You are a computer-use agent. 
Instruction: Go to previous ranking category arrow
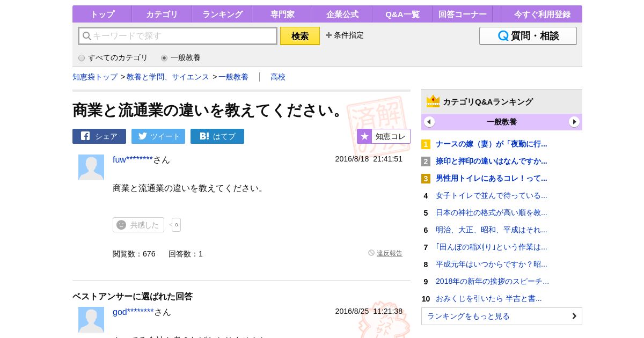429,122
